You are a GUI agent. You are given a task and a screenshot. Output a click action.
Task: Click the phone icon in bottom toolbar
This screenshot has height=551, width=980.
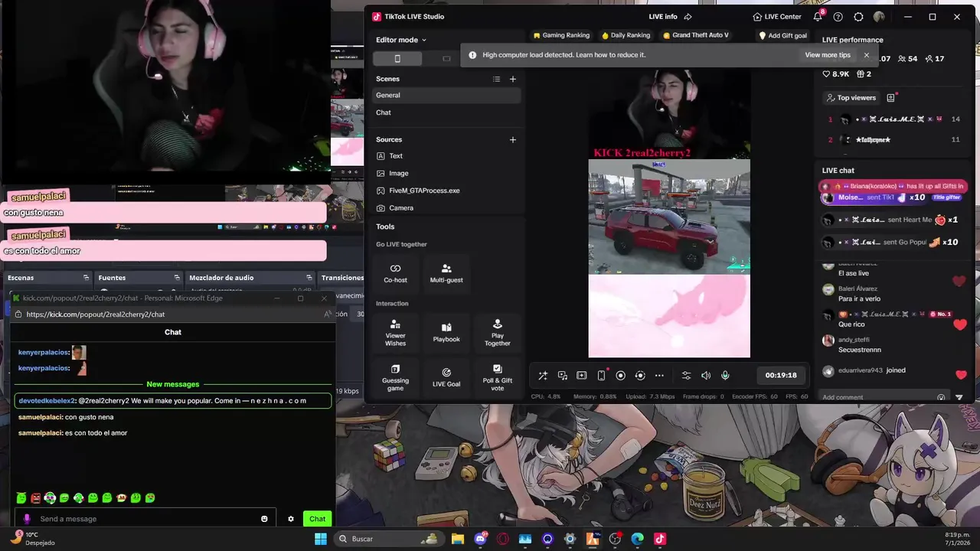pyautogui.click(x=601, y=376)
